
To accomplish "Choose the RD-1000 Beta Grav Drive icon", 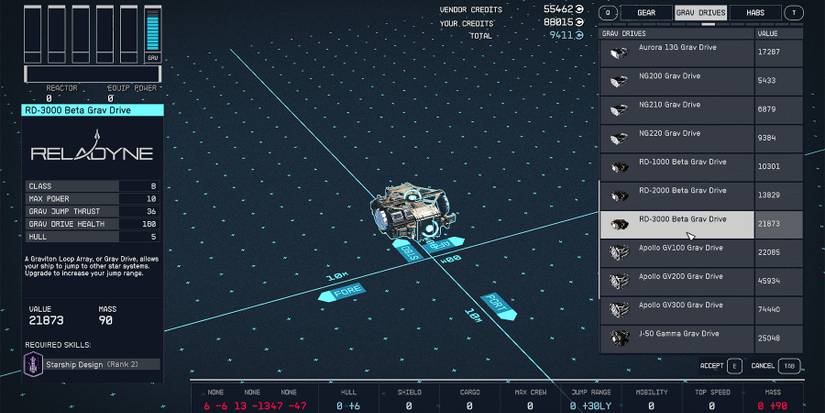I will pos(619,167).
